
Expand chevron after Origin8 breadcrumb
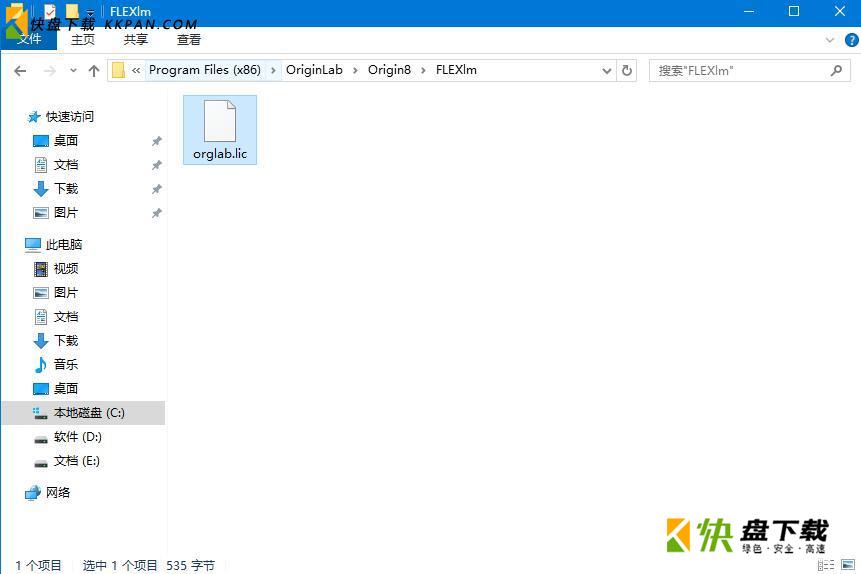423,70
